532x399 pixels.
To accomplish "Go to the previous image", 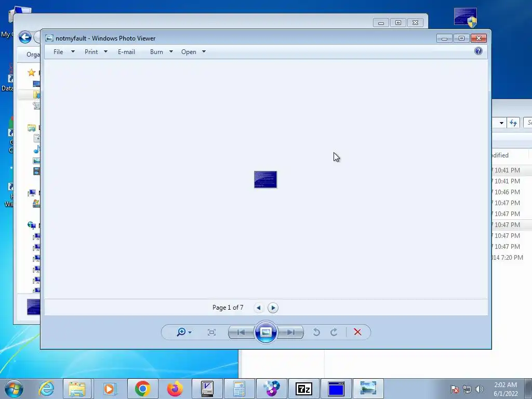I will [241, 332].
